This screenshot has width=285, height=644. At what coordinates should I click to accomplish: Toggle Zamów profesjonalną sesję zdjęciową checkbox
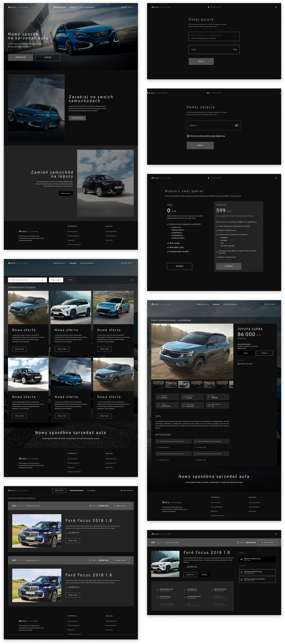click(x=188, y=136)
